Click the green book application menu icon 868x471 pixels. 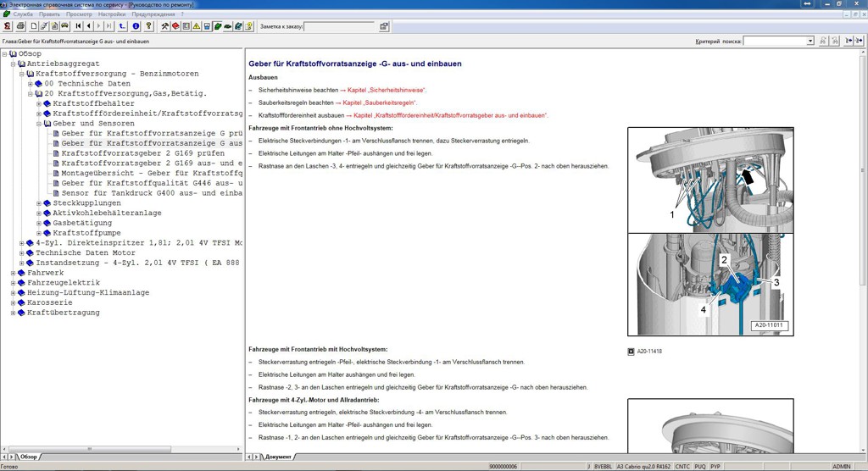coord(6,14)
